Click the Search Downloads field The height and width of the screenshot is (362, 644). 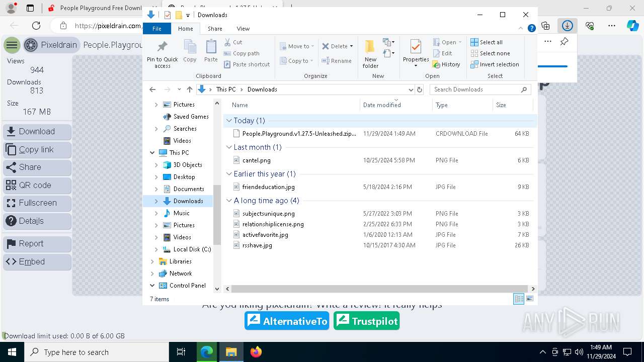(x=480, y=89)
